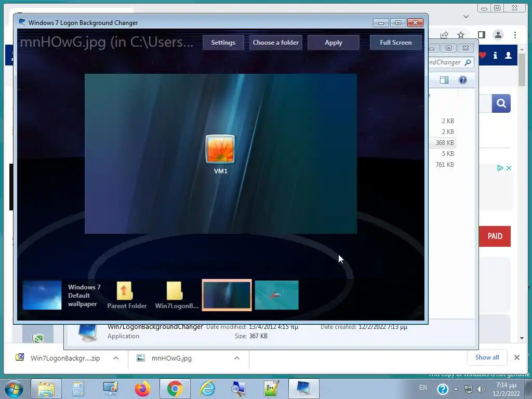The image size is (532, 399).
Task: Select the 5 KB file row in Explorer
Action: point(443,154)
